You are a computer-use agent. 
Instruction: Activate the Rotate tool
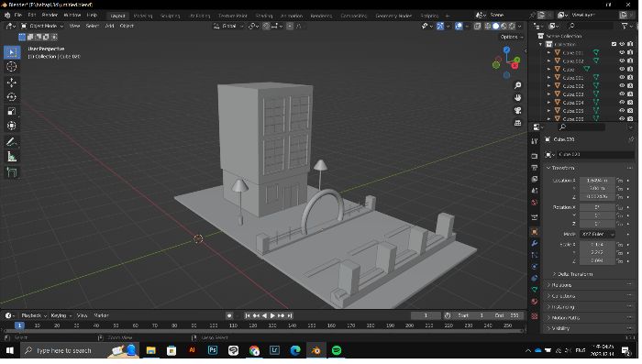[x=12, y=97]
